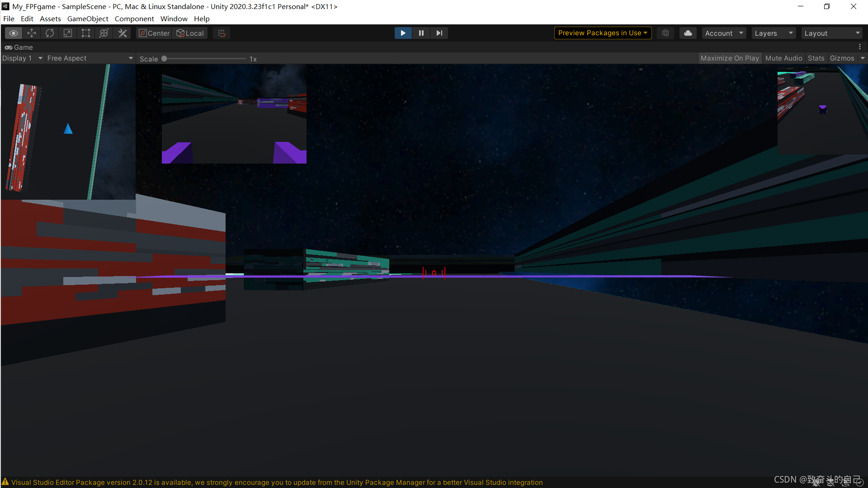Toggle pivot mode Center
Screen dimensions: 868x488
154,33
